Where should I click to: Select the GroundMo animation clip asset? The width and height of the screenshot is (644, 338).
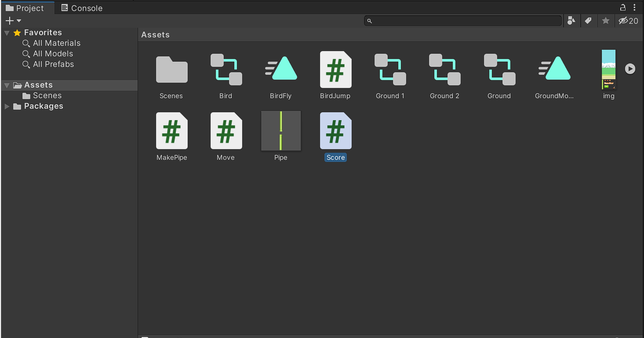554,70
